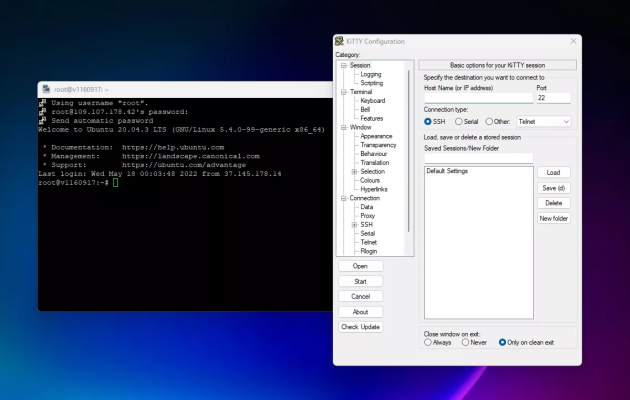
Task: Expand the SSH tree node
Action: tap(354, 224)
